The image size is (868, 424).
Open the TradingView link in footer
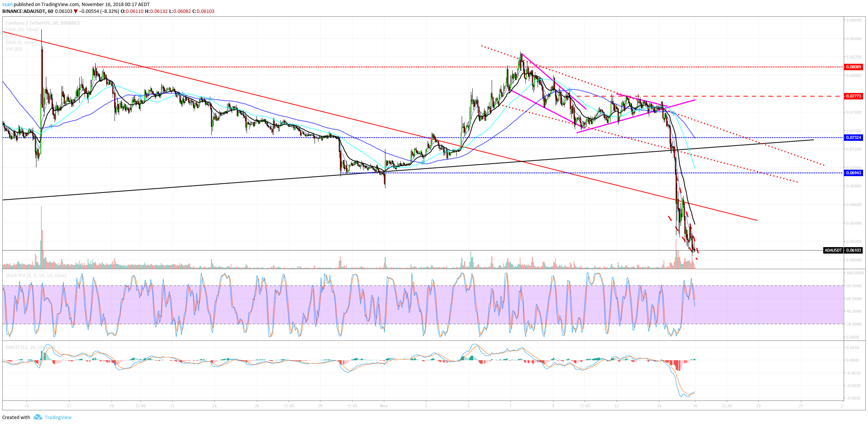pyautogui.click(x=58, y=418)
